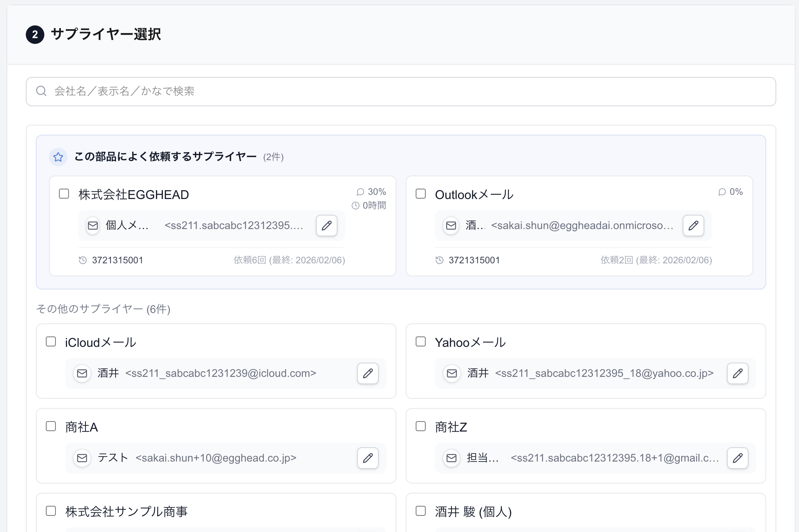The width and height of the screenshot is (799, 532).
Task: Click mail envelope icon in iCloudメール card
Action: (82, 373)
